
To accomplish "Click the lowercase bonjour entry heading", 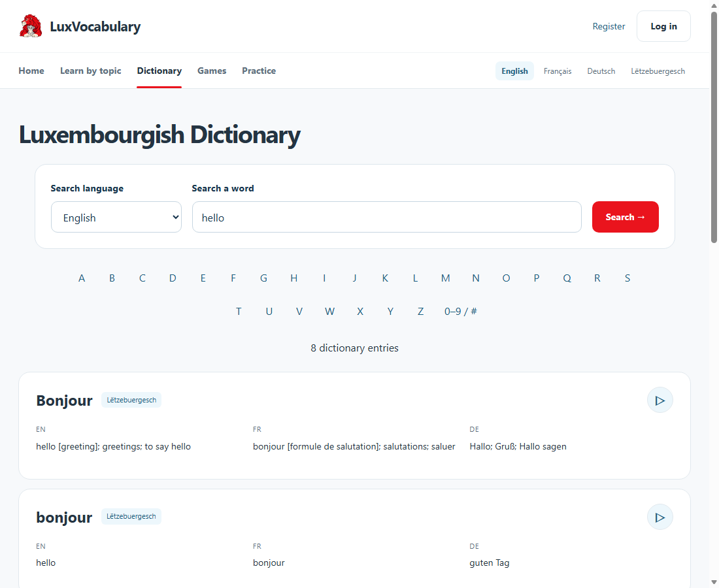I will [x=64, y=517].
